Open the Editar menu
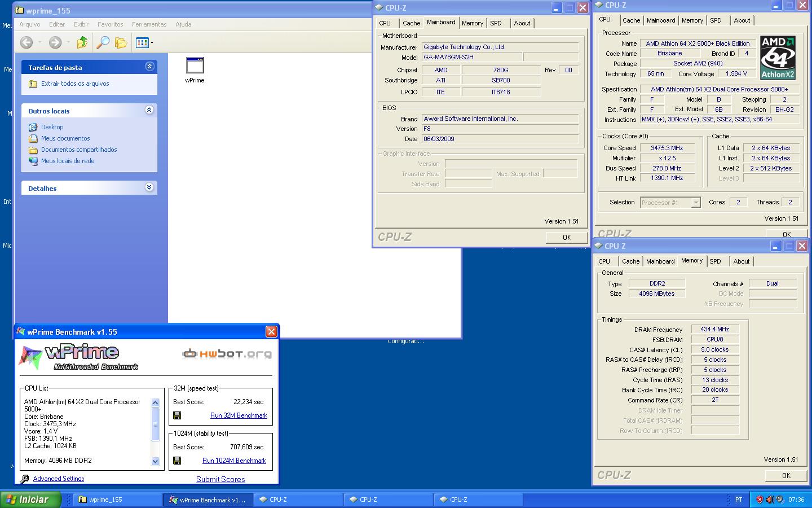812x508 pixels. coord(57,24)
